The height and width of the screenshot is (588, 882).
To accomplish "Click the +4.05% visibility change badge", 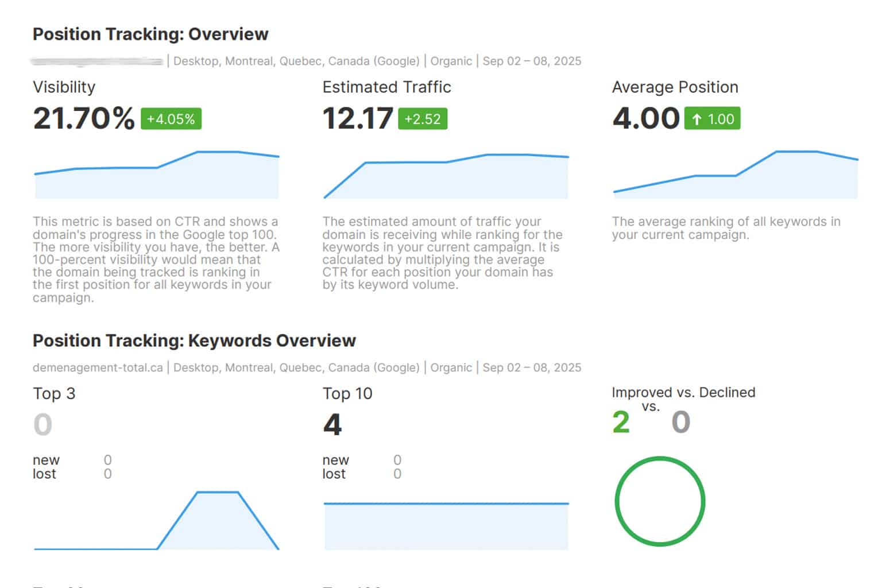I will point(171,119).
